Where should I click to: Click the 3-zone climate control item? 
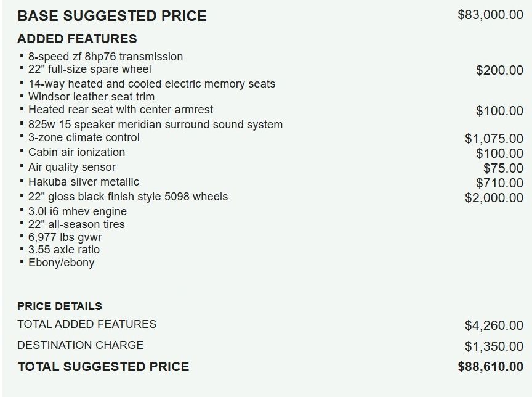point(84,137)
